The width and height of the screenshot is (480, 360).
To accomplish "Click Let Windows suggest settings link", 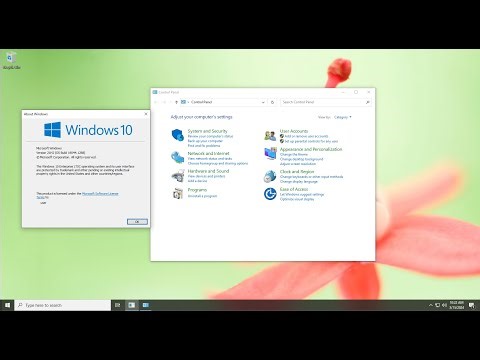I will 302,194.
